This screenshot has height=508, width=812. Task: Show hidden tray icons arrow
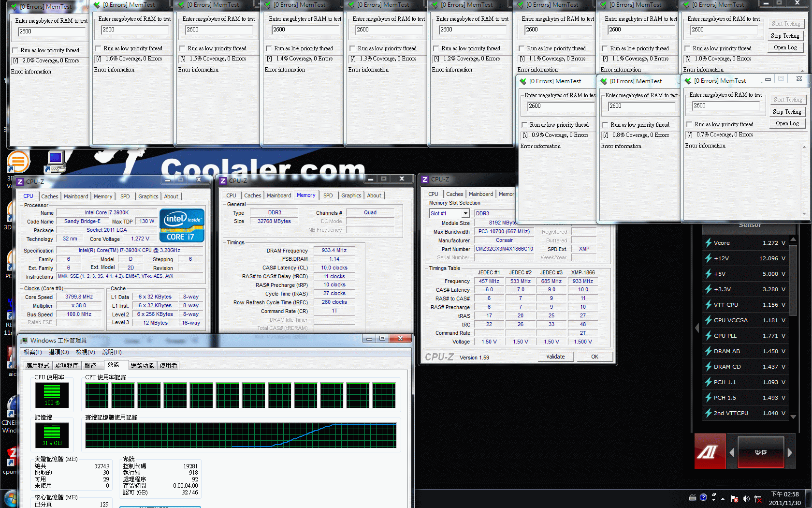pos(723,499)
